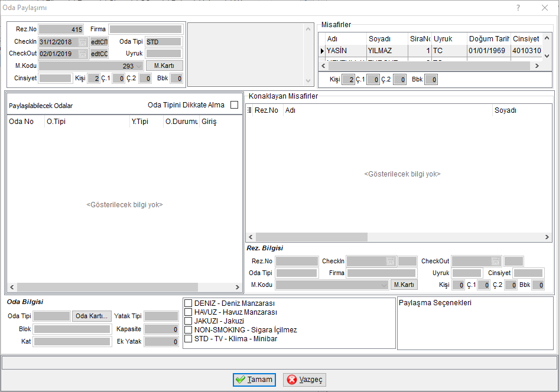
Task: Click Adı column header in Konaklayan Misafirler
Action: tap(388, 110)
